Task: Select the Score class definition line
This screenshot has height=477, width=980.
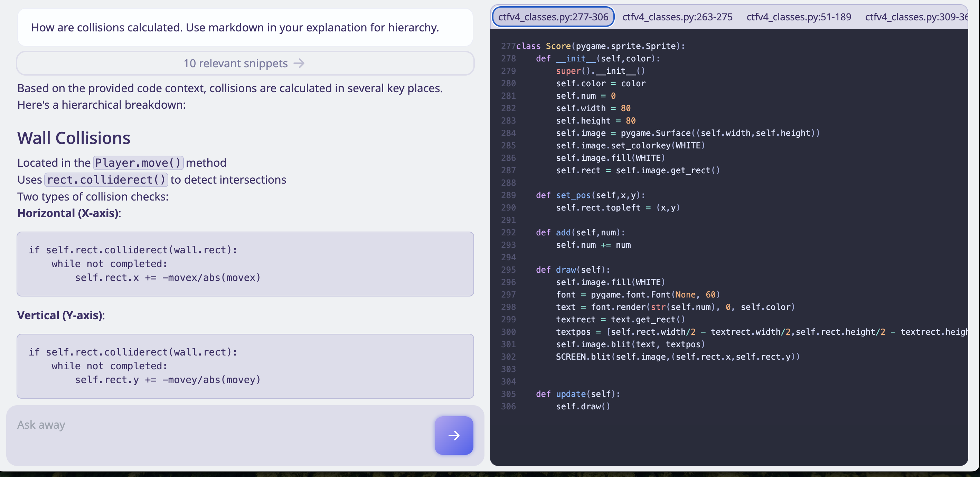Action: [601, 46]
